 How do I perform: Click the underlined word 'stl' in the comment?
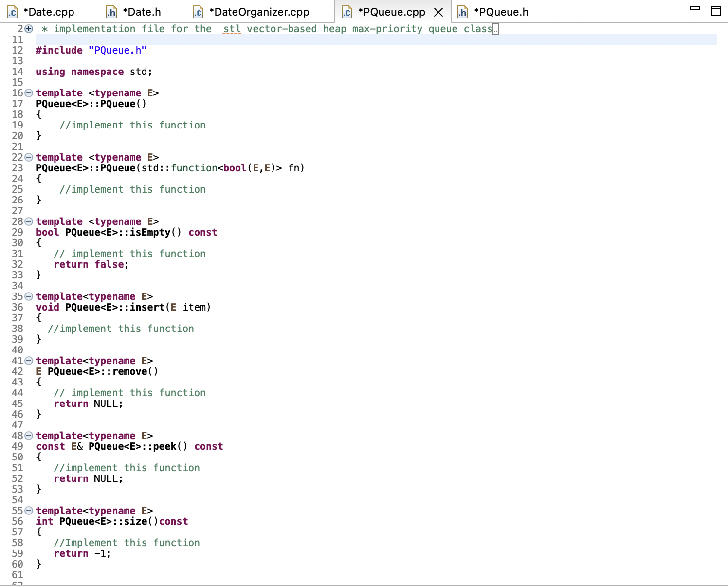[232, 29]
